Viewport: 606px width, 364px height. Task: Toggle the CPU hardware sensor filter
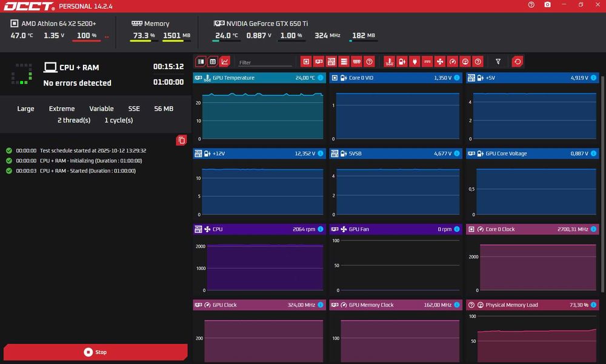305,61
